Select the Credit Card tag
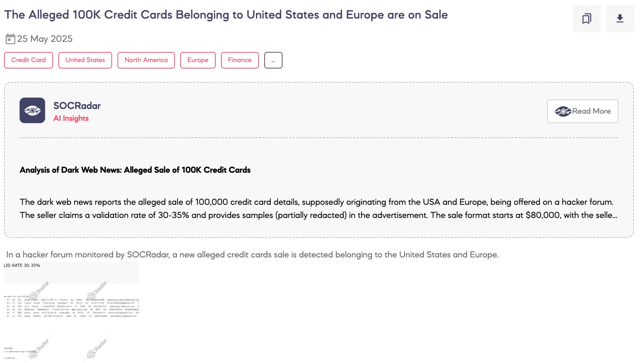The width and height of the screenshot is (644, 363). [x=28, y=60]
